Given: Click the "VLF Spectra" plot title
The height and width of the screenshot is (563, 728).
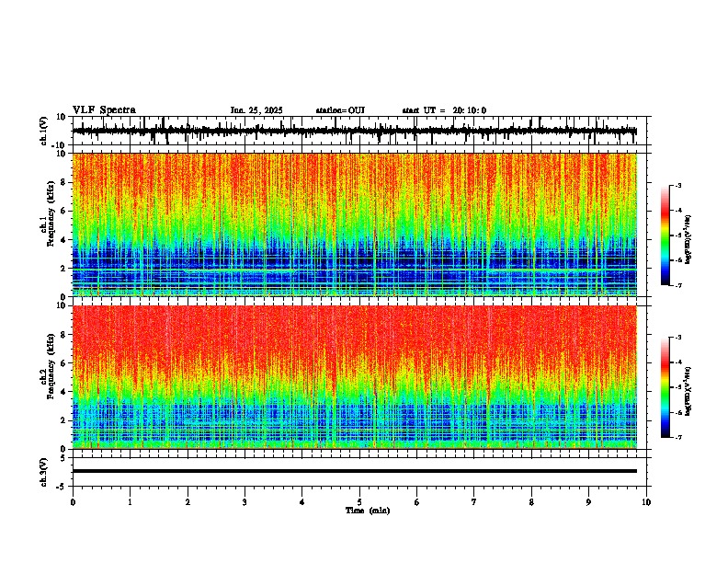Looking at the screenshot, I should 104,110.
